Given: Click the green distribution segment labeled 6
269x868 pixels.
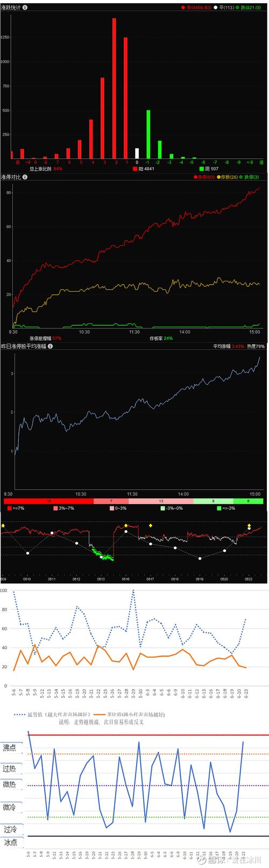Looking at the screenshot, I should tap(248, 501).
